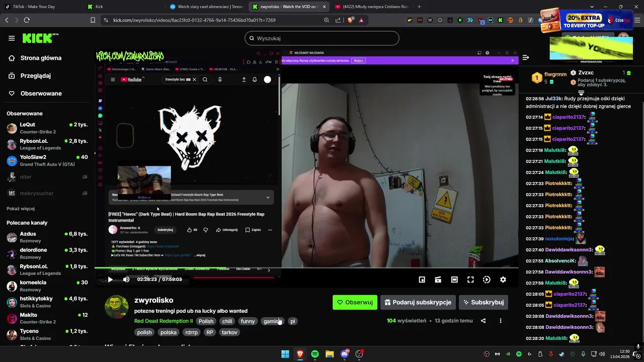Select the funny tag
This screenshot has width=644, height=362.
tap(248, 321)
